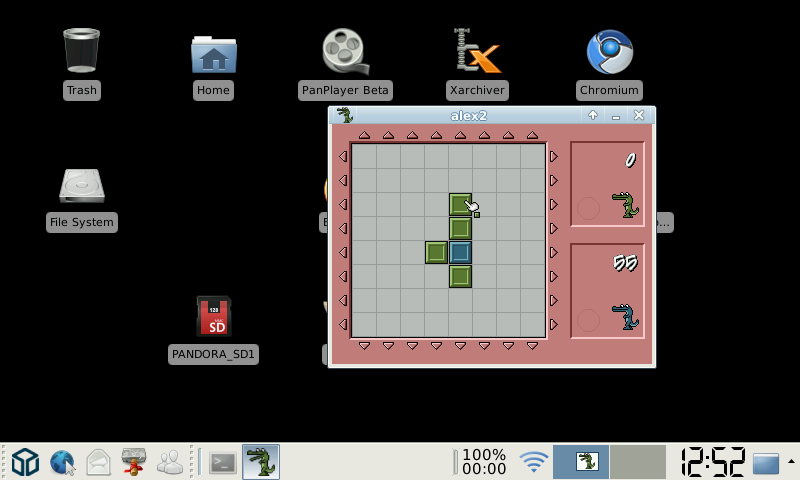Click the green tile left of the blue tile

click(x=436, y=252)
